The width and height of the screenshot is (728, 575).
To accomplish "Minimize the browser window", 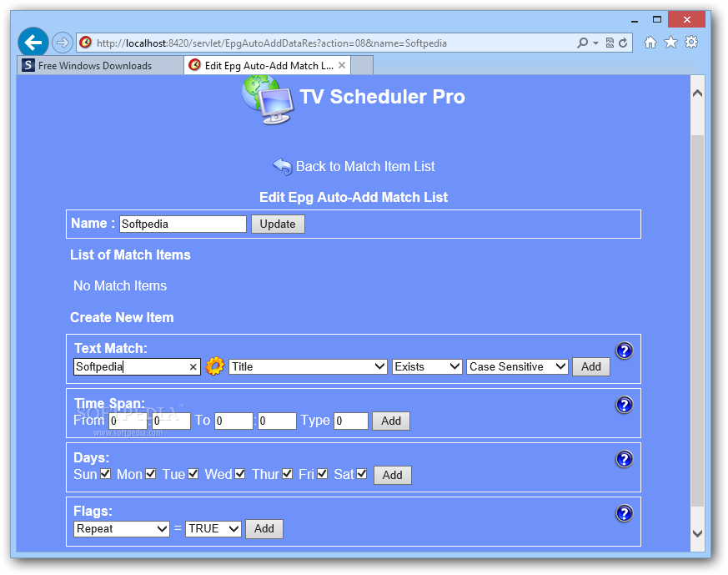I will 635,20.
